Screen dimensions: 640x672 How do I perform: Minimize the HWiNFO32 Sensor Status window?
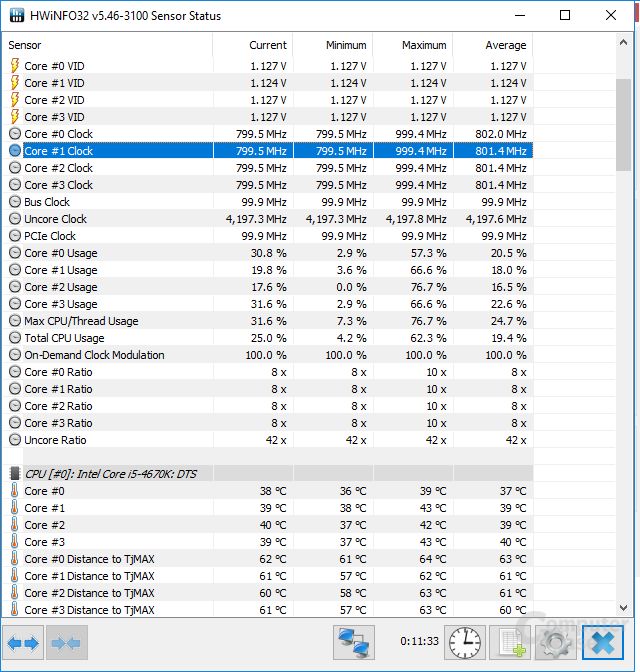coord(520,15)
